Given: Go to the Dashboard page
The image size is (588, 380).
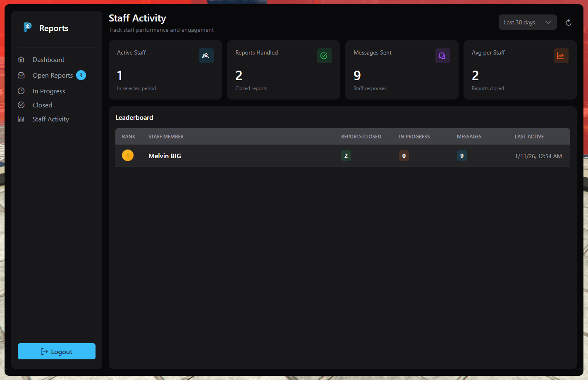Looking at the screenshot, I should pyautogui.click(x=48, y=59).
